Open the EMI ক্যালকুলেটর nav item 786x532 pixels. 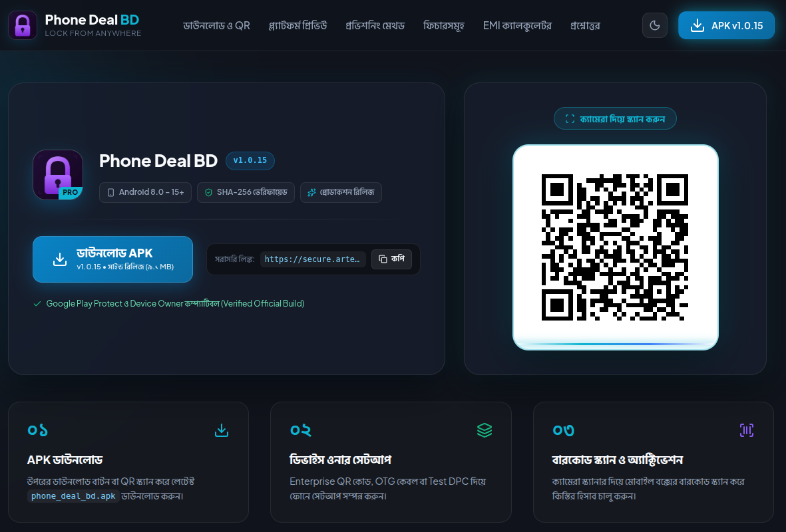coord(517,25)
